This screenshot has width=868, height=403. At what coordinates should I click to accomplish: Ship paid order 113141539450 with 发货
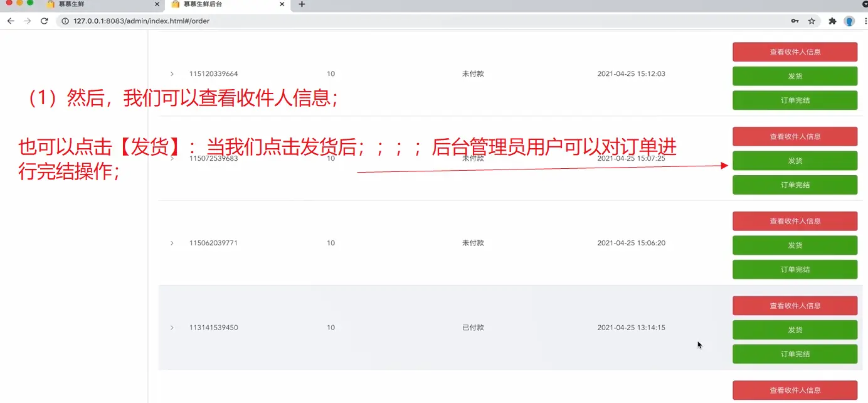pyautogui.click(x=795, y=330)
